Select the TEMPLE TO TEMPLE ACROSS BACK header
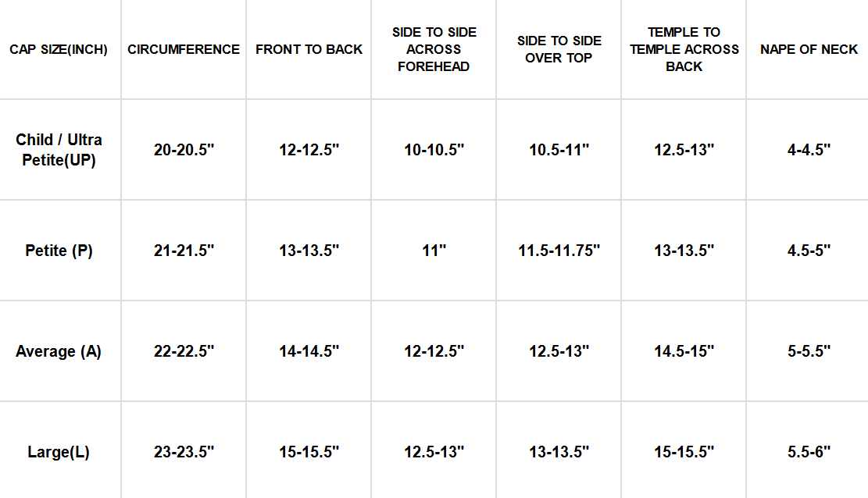This screenshot has height=498, width=868. pyautogui.click(x=684, y=49)
